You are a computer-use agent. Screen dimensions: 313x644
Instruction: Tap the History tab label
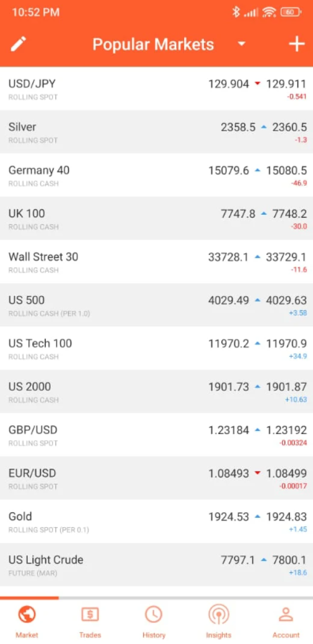point(154,635)
